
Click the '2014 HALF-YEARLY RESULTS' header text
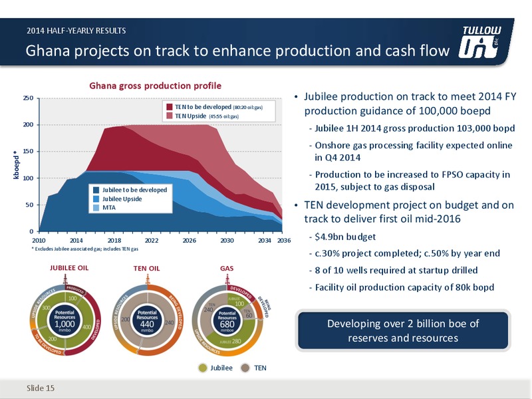tap(76, 31)
